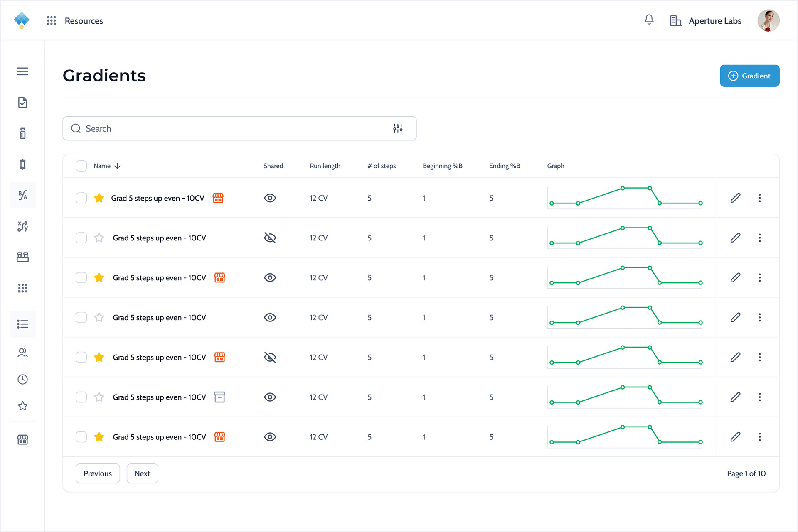
Task: Open the apps grid next to Resources
Action: [52, 21]
